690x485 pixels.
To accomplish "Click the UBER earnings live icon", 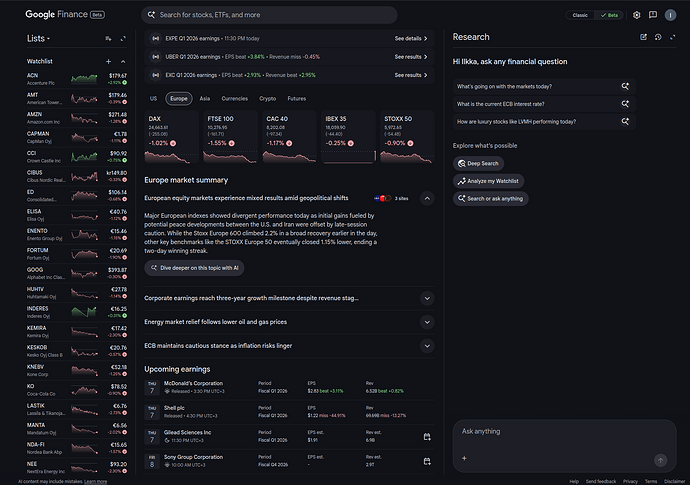I will (156, 57).
